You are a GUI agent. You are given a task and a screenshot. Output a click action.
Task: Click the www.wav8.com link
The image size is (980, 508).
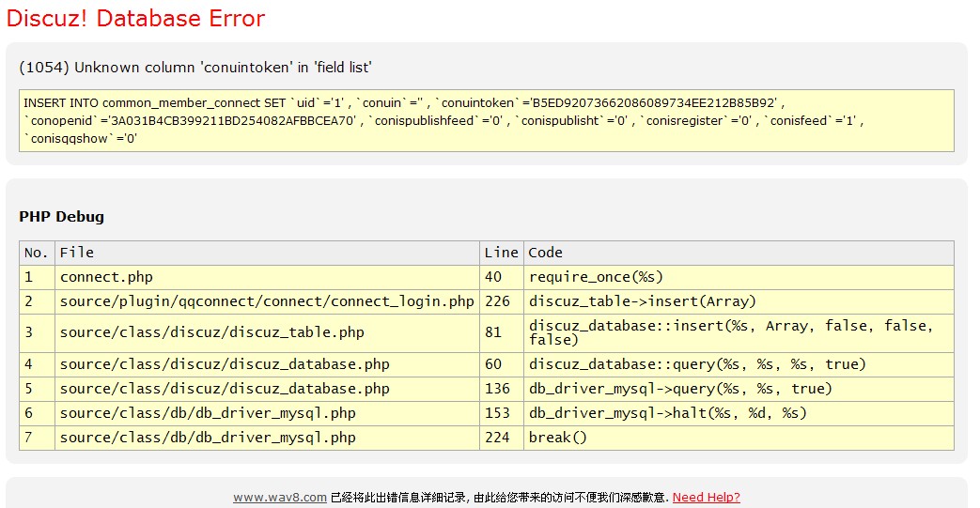click(279, 497)
